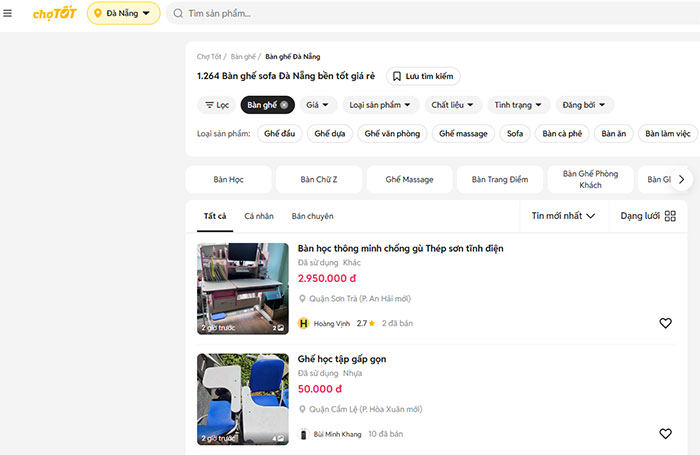Click the next arrow on suggestion carousel
The image size is (700, 455).
pyautogui.click(x=681, y=179)
